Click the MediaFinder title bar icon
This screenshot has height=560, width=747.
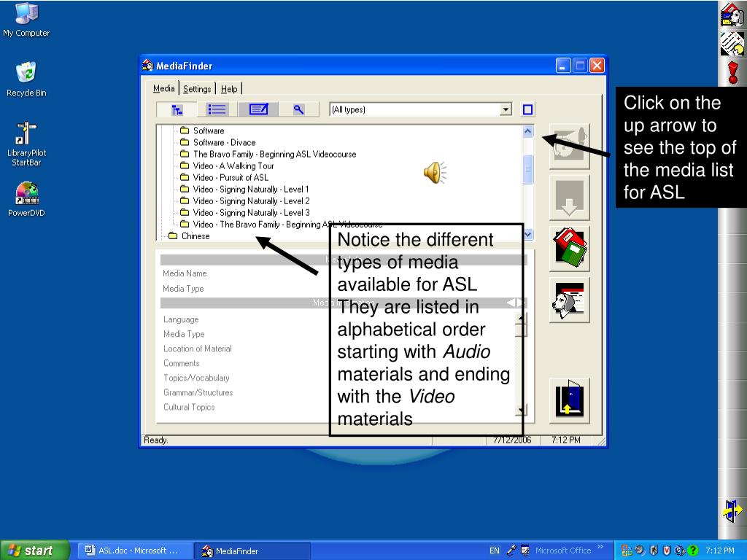147,66
